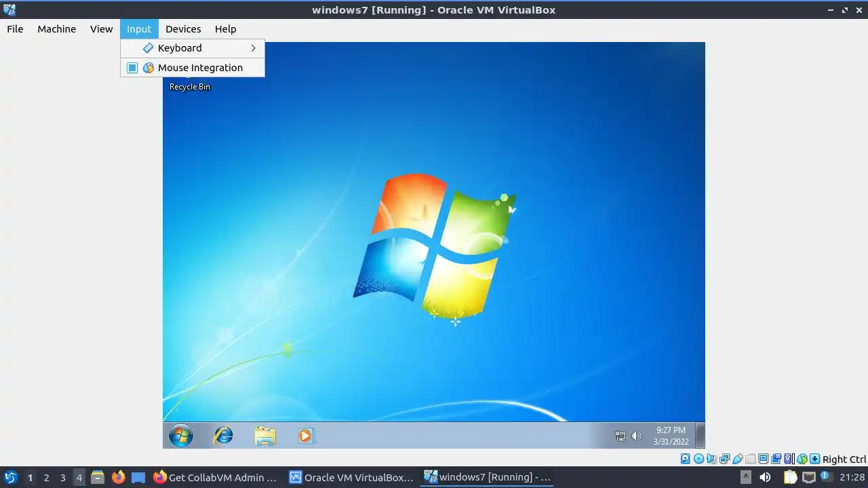Click the mouse integration status indicator
This screenshot has height=488, width=868.
point(802,459)
